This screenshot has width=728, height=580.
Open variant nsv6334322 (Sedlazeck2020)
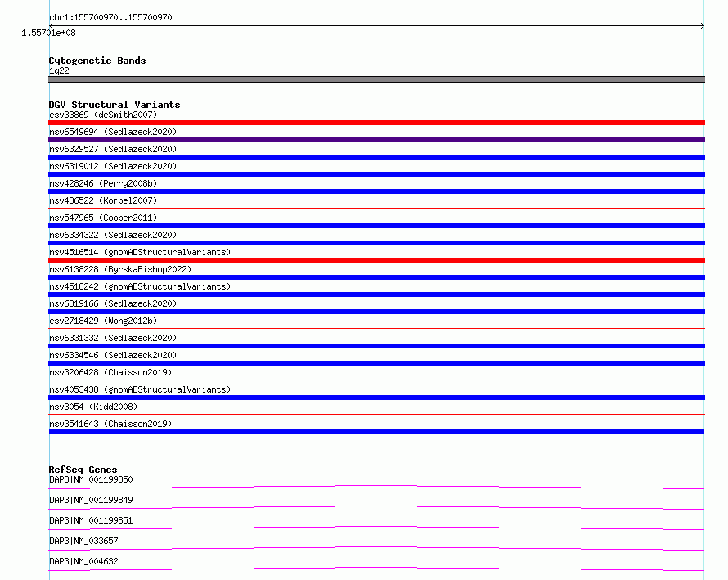(x=113, y=235)
